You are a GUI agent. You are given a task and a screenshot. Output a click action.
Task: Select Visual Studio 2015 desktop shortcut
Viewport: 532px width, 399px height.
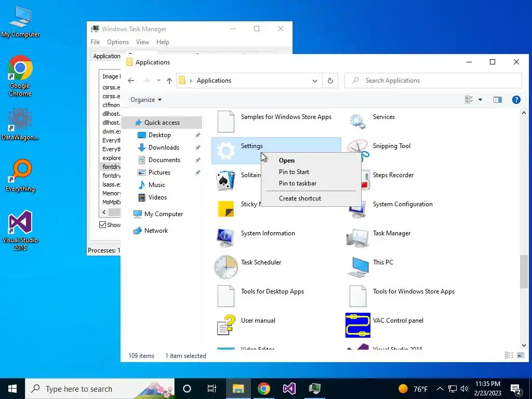tap(20, 231)
